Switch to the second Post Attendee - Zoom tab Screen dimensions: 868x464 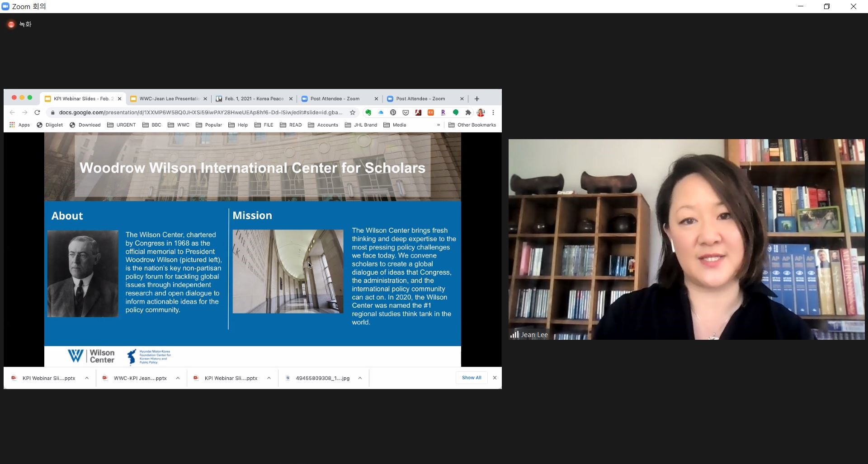[425, 98]
